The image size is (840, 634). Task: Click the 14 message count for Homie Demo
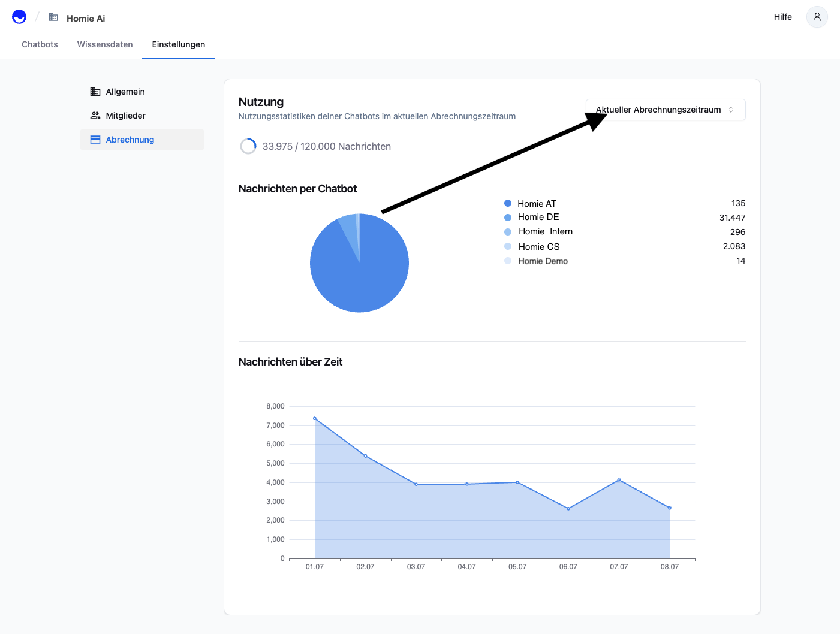(x=741, y=261)
